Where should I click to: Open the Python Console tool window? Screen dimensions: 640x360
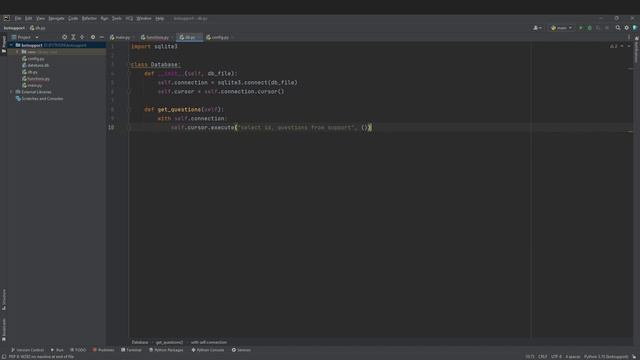tap(208, 350)
